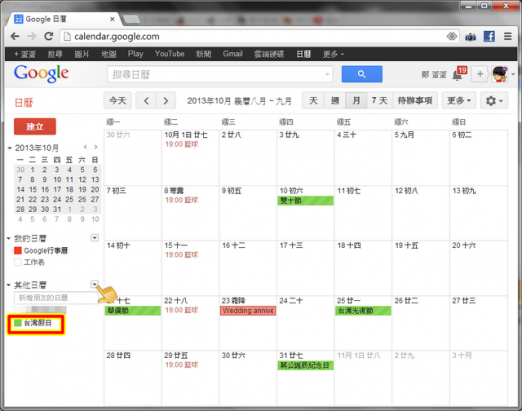Go to previous month with left chevron
The image size is (522, 411).
click(x=146, y=101)
